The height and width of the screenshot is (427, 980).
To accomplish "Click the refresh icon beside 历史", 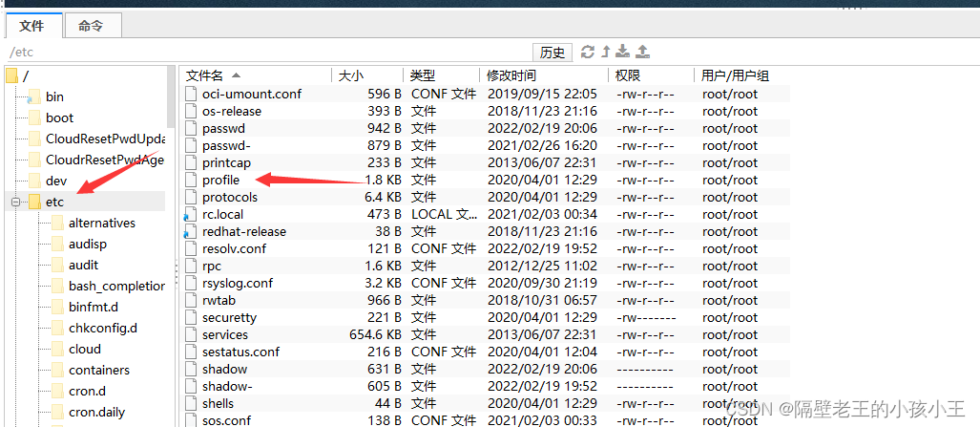I will click(x=588, y=52).
